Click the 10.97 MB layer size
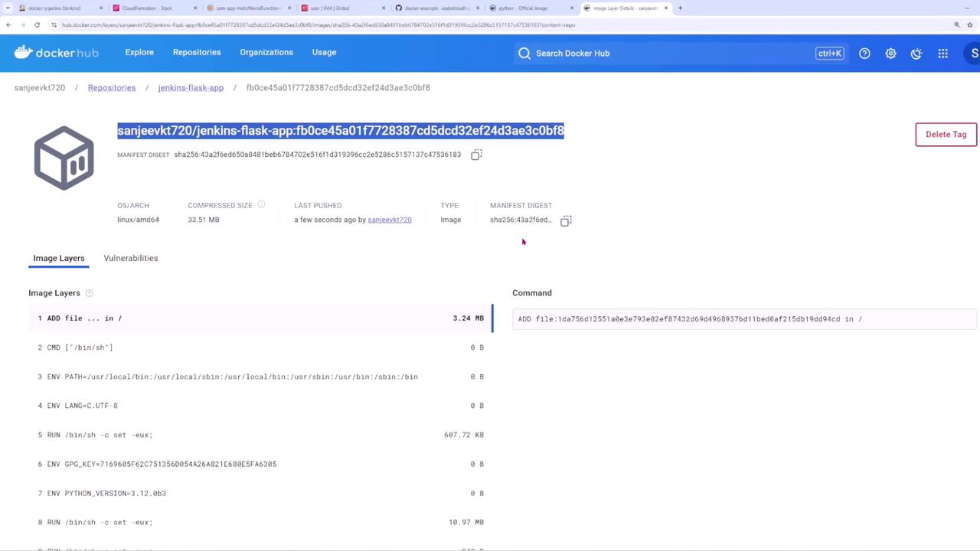This screenshot has width=980, height=551. 466,522
